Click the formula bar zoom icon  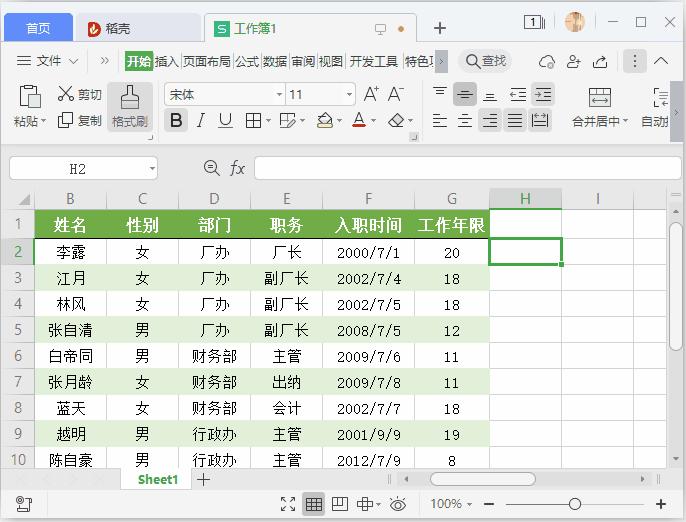point(212,168)
